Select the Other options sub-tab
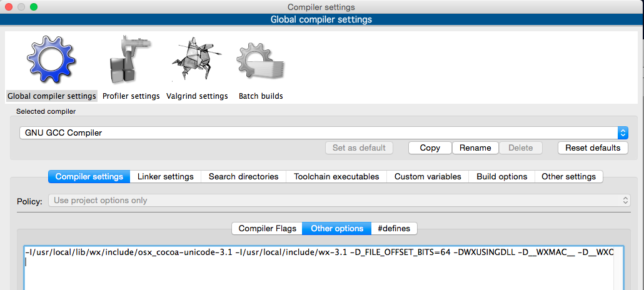The height and width of the screenshot is (290, 644). click(x=337, y=228)
